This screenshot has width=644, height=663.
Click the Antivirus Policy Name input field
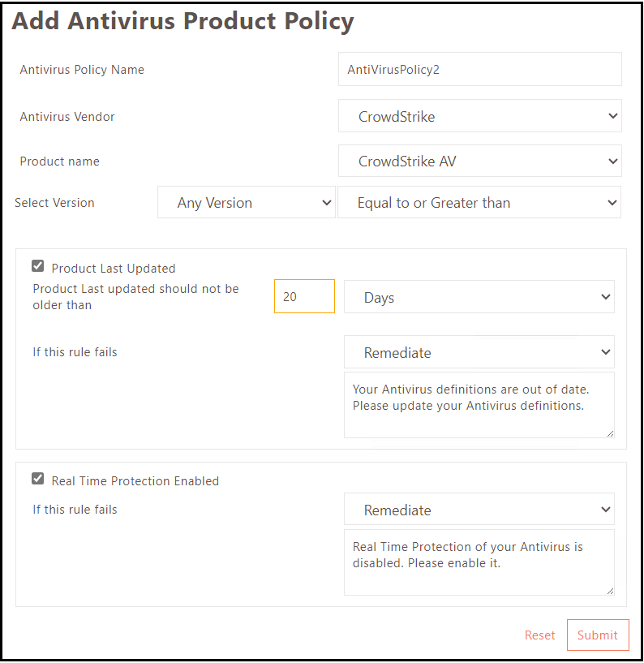tap(479, 70)
